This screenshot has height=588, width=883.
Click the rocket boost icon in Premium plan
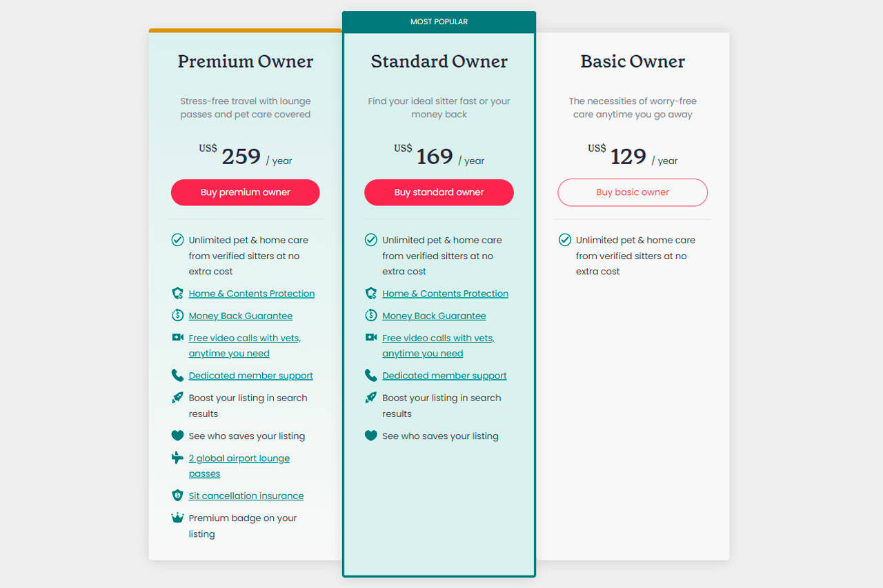coord(177,398)
